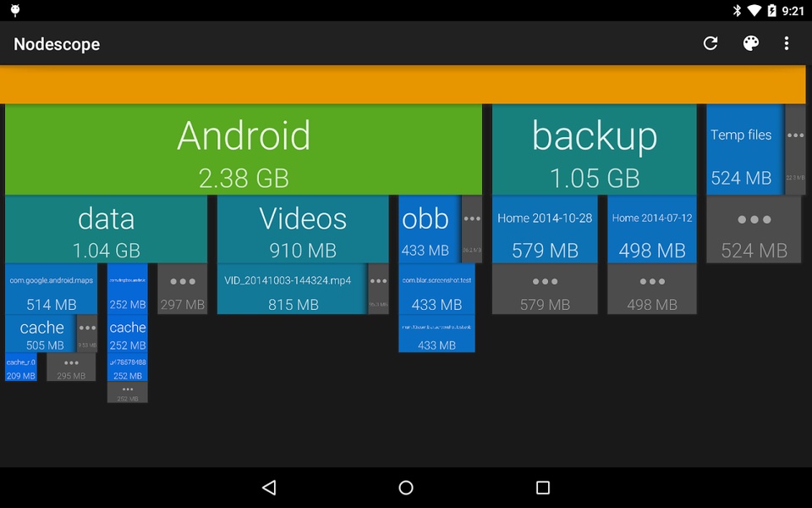Select the cache_r.0 209 MB block
This screenshot has height=508, width=812.
click(20, 367)
